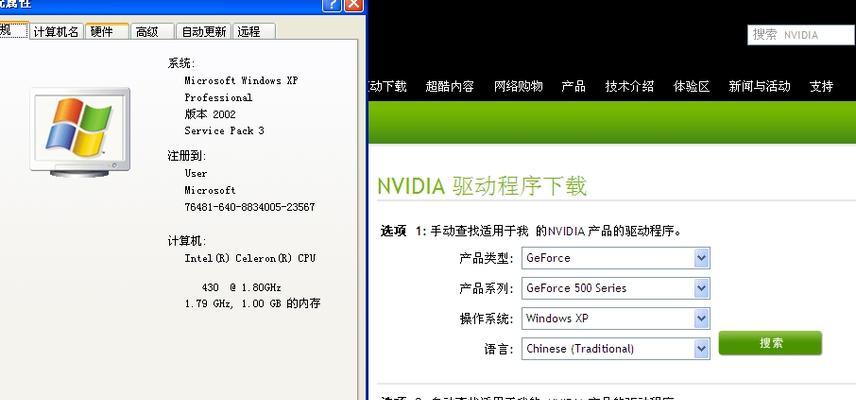Click the Service Pack 3 text
Image resolution: width=856 pixels, height=400 pixels.
click(224, 130)
